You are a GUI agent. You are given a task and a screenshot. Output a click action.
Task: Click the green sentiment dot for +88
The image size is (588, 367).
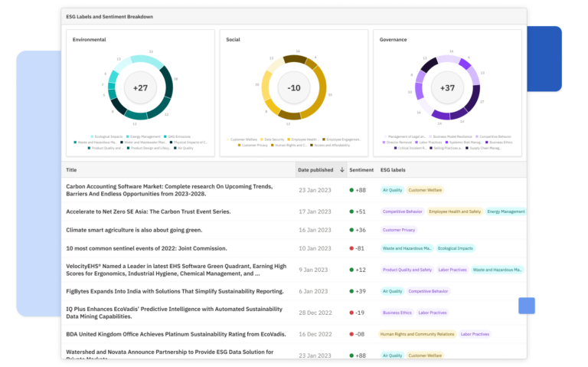351,190
